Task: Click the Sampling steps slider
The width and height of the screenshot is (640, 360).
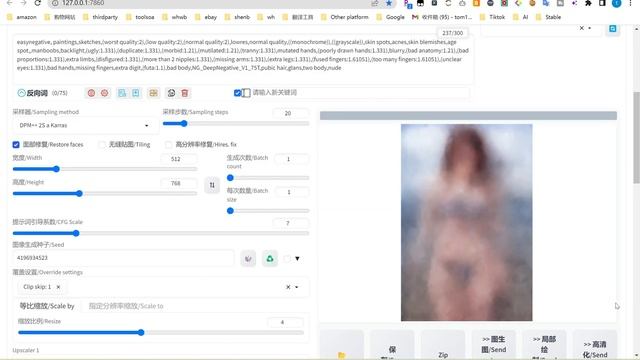Action: 236,124
